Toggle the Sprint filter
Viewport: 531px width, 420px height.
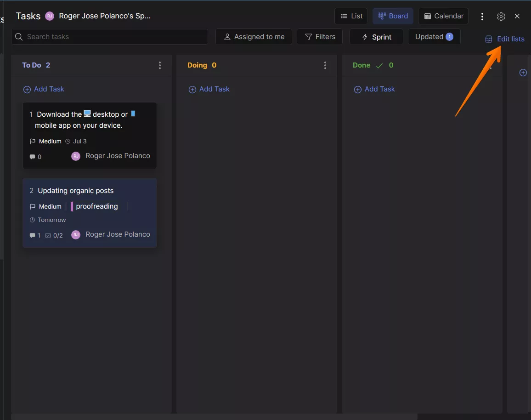click(376, 37)
